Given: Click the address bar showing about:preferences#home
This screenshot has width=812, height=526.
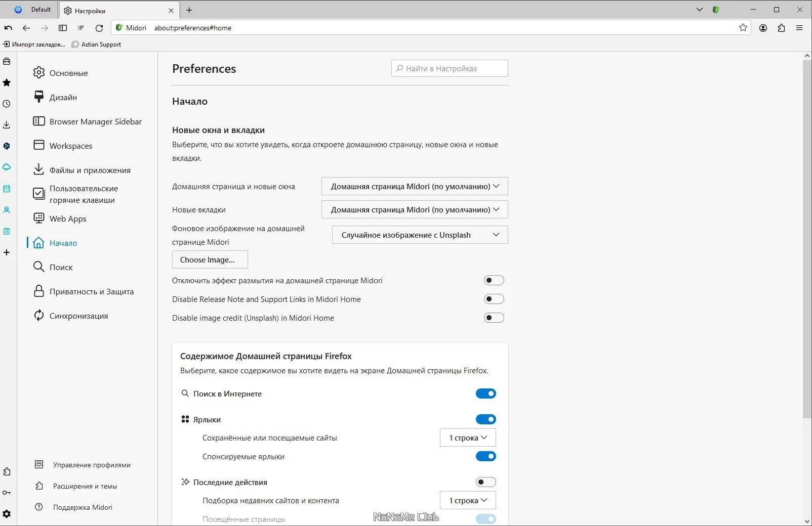Looking at the screenshot, I should point(430,28).
